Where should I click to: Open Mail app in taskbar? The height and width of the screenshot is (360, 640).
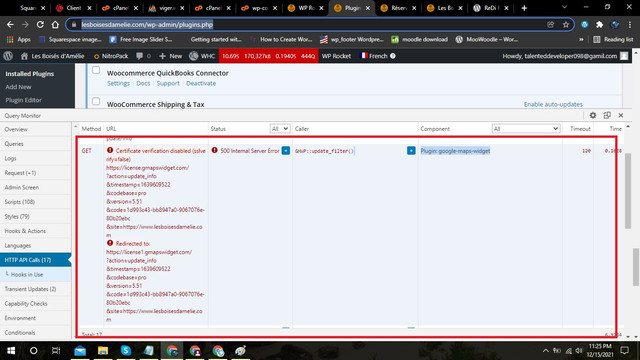tap(80, 351)
